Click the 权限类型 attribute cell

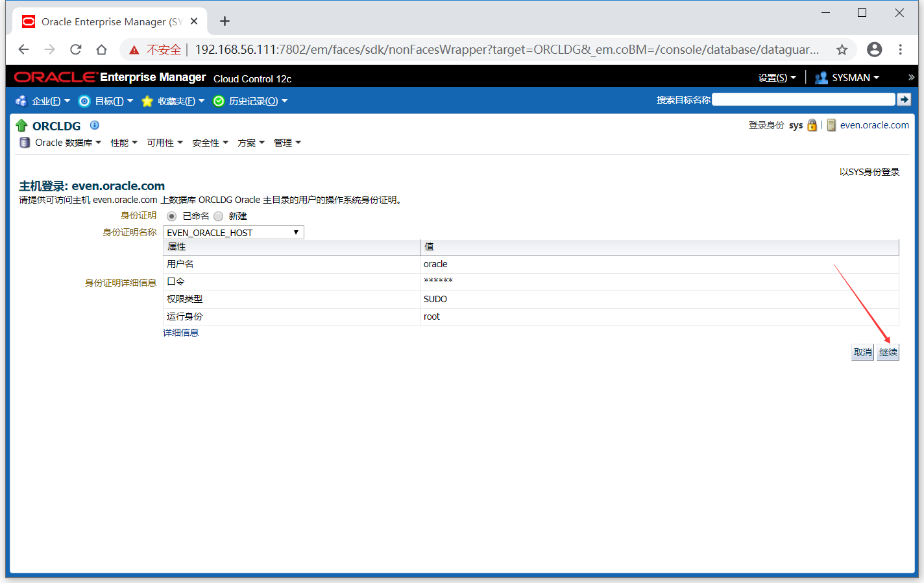point(291,299)
